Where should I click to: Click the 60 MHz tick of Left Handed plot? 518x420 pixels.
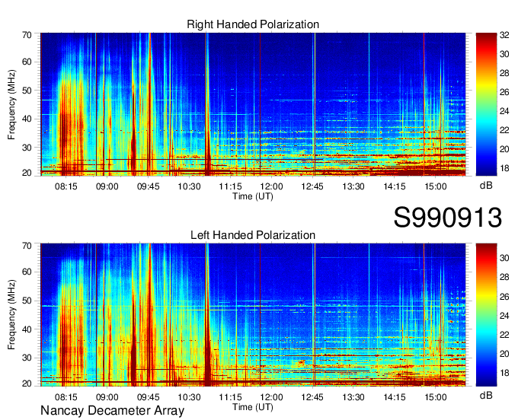tap(27, 272)
